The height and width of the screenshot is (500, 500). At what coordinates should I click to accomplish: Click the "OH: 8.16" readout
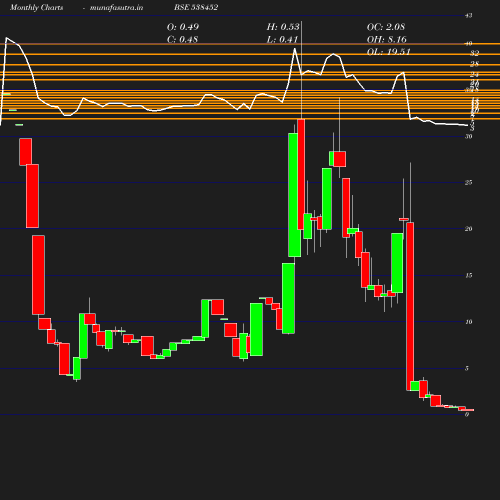point(387,40)
